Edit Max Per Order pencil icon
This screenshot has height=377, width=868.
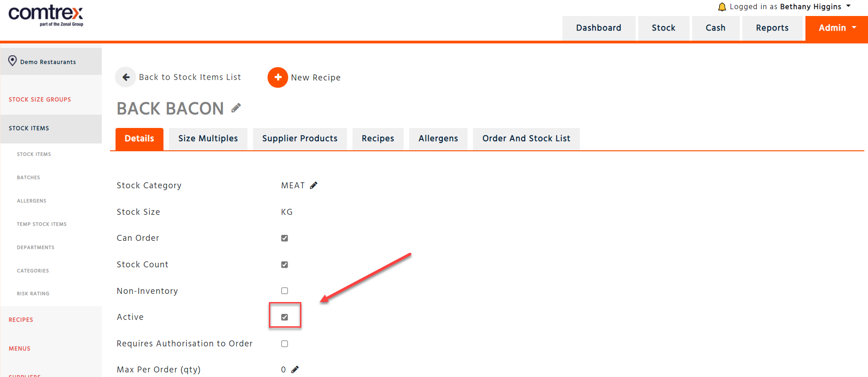tap(295, 370)
